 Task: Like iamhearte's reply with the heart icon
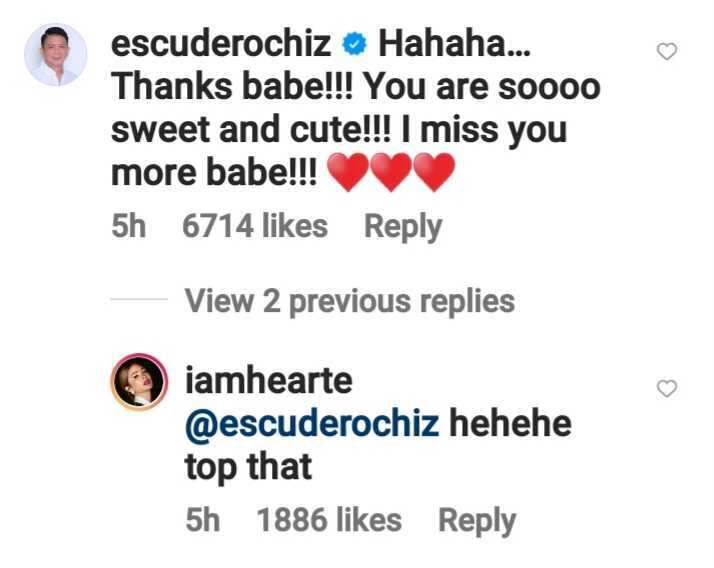[x=667, y=389]
